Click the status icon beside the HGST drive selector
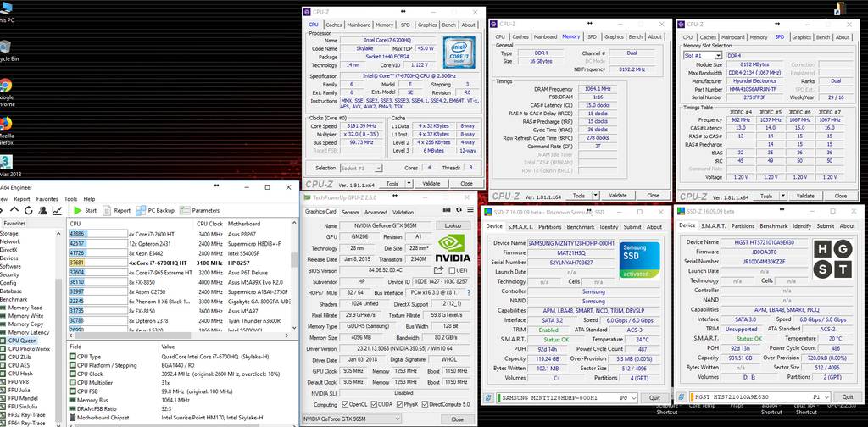 click(x=682, y=397)
